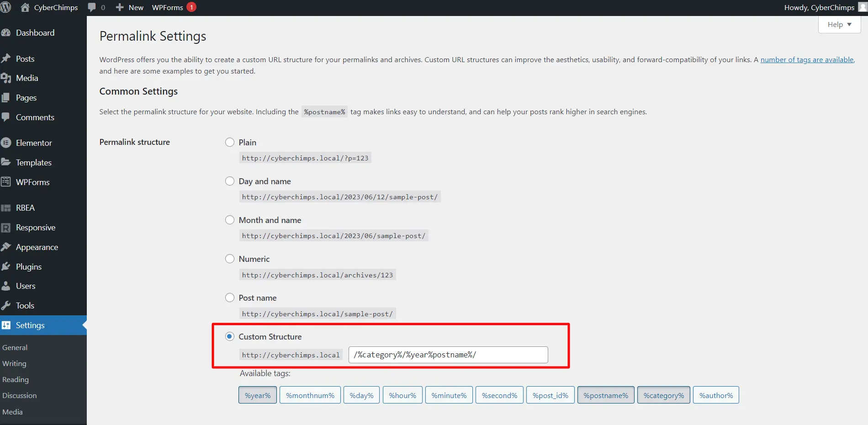Click the %author% tag button
This screenshot has width=868, height=425.
tap(716, 395)
